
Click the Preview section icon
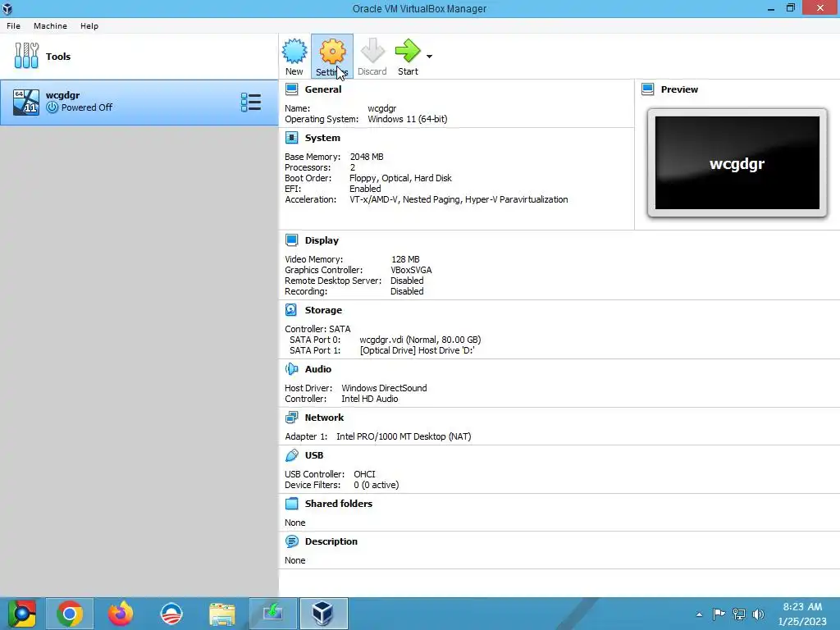tap(648, 89)
